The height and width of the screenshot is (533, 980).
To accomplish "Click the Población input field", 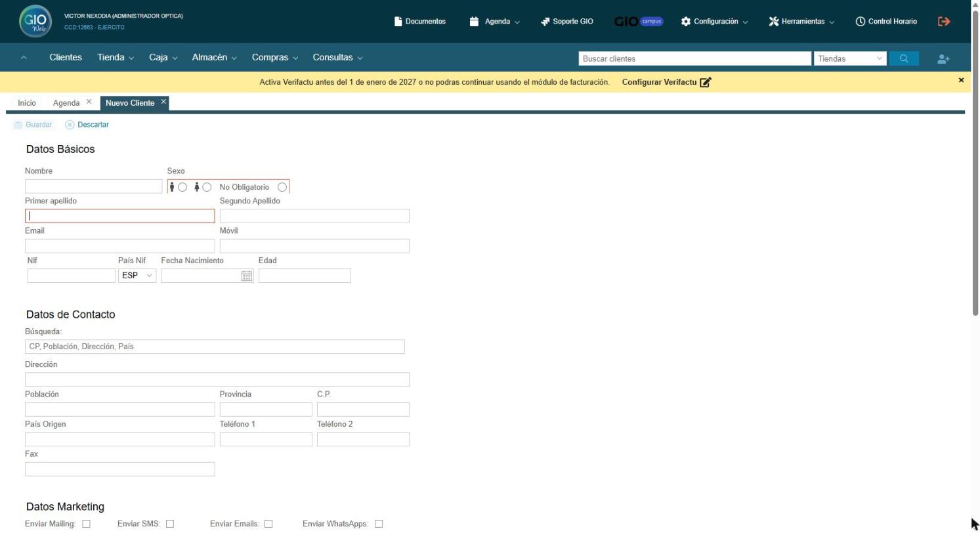I will (x=119, y=410).
